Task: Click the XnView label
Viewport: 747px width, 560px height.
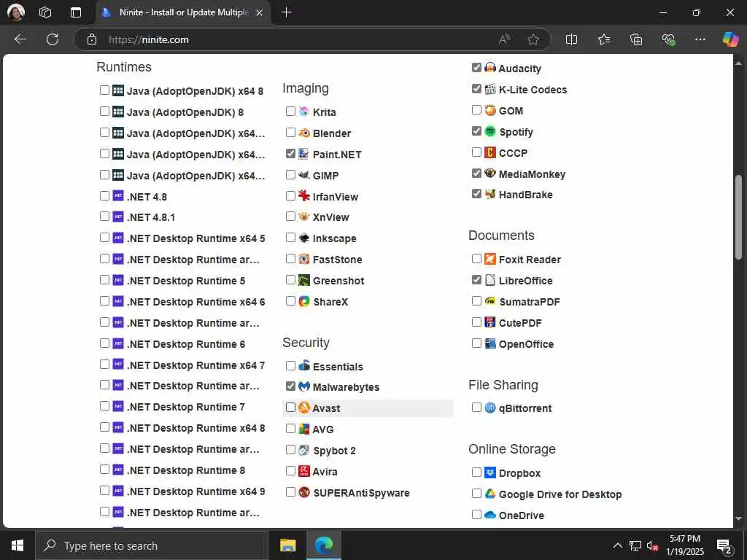Action: coord(331,217)
